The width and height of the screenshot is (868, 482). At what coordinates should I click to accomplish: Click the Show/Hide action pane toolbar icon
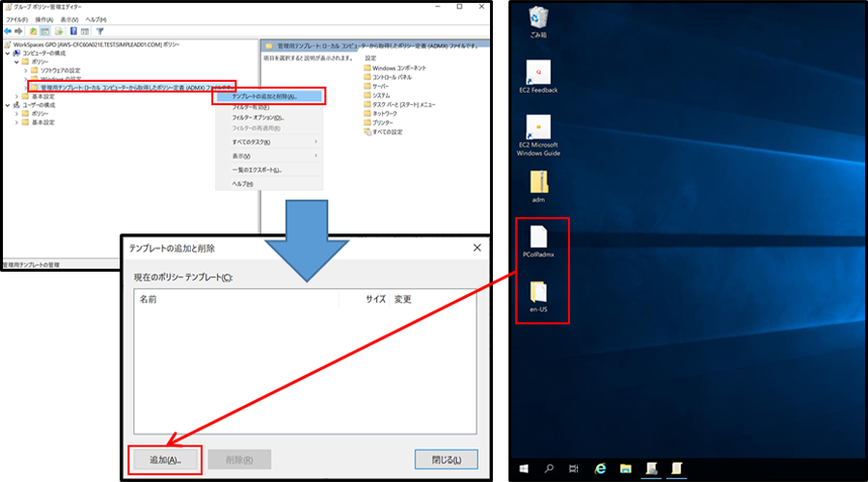point(85,32)
